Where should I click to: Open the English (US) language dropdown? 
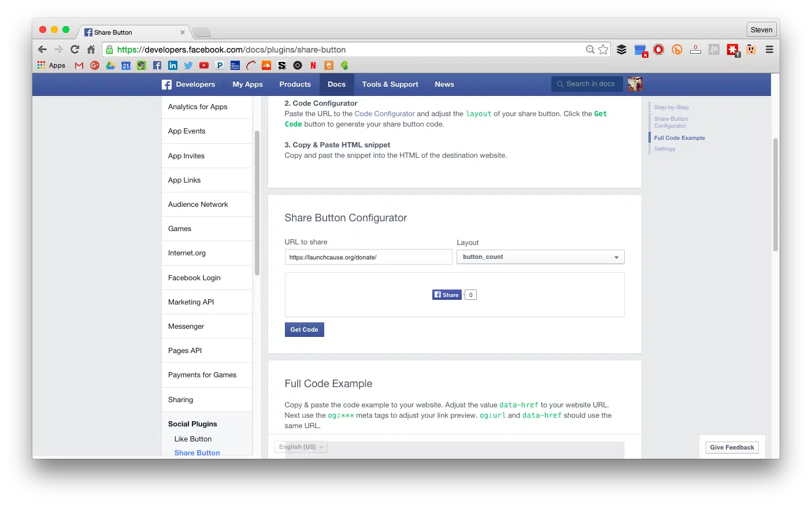point(301,447)
